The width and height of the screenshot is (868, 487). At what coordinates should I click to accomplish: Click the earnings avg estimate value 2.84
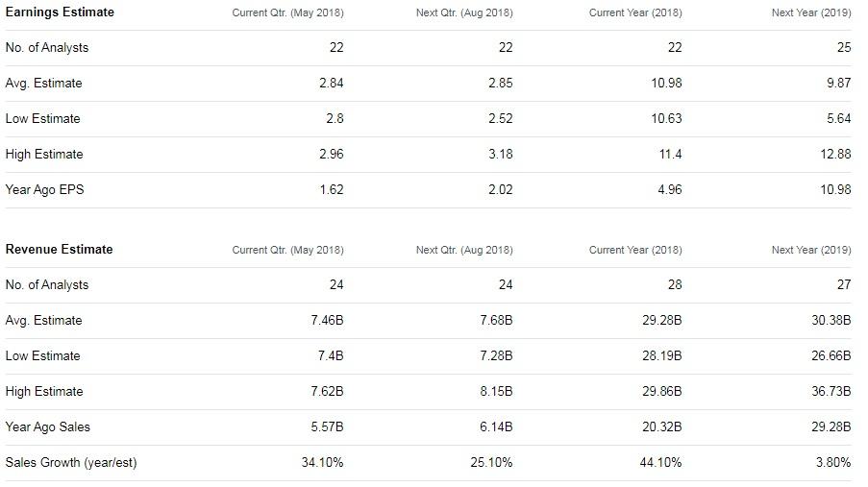[332, 83]
